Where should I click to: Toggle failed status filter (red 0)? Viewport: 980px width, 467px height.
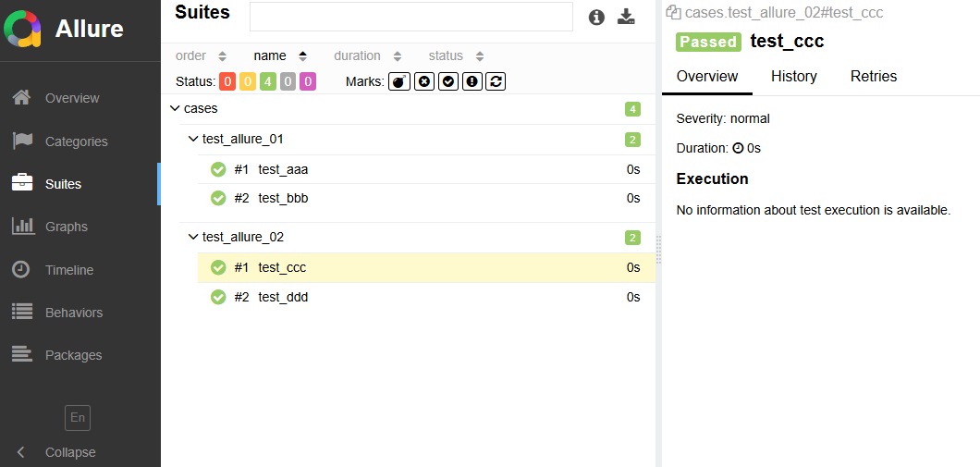[x=227, y=81]
